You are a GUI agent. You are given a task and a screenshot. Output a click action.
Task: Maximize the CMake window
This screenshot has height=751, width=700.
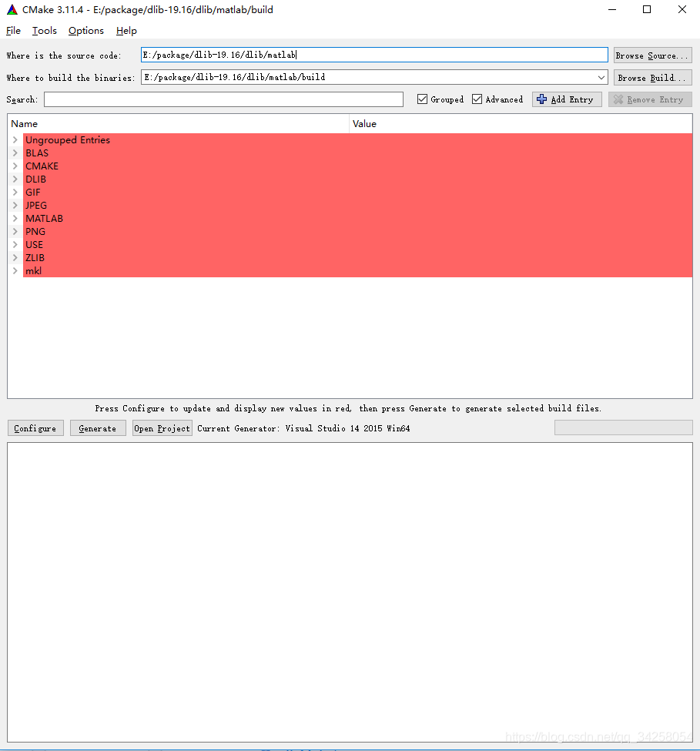click(647, 9)
